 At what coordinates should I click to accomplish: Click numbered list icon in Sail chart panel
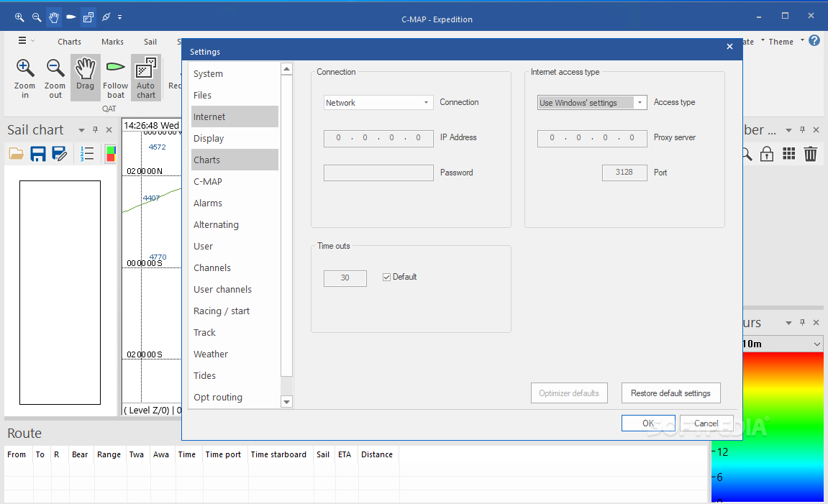click(x=87, y=154)
